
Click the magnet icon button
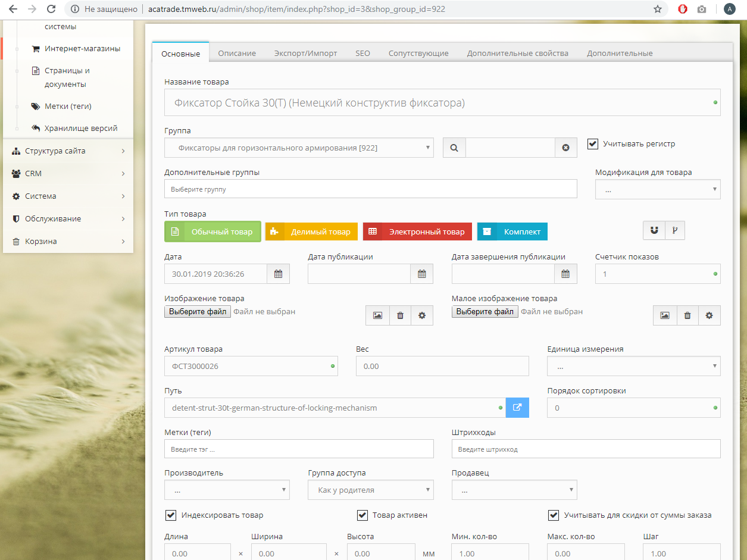pyautogui.click(x=654, y=230)
